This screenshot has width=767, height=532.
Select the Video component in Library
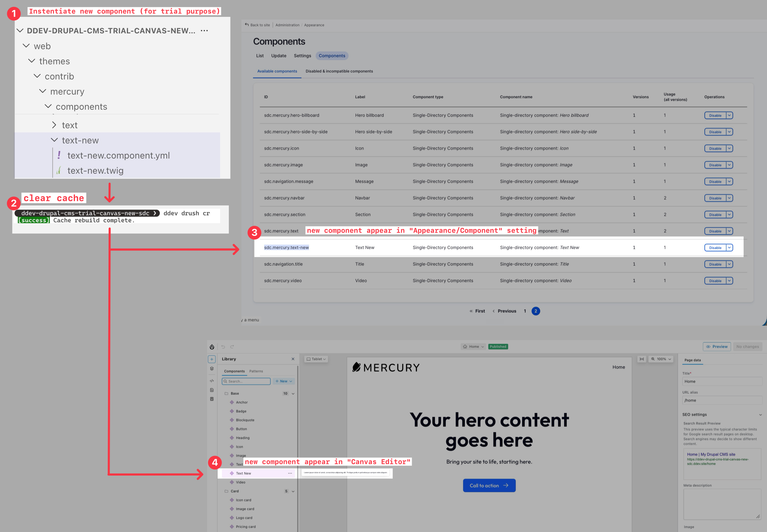(241, 482)
